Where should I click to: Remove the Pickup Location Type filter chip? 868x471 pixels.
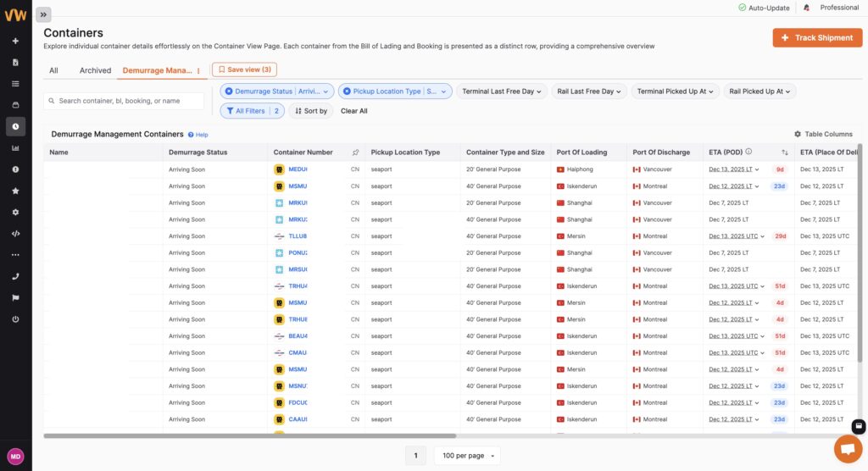coord(347,91)
